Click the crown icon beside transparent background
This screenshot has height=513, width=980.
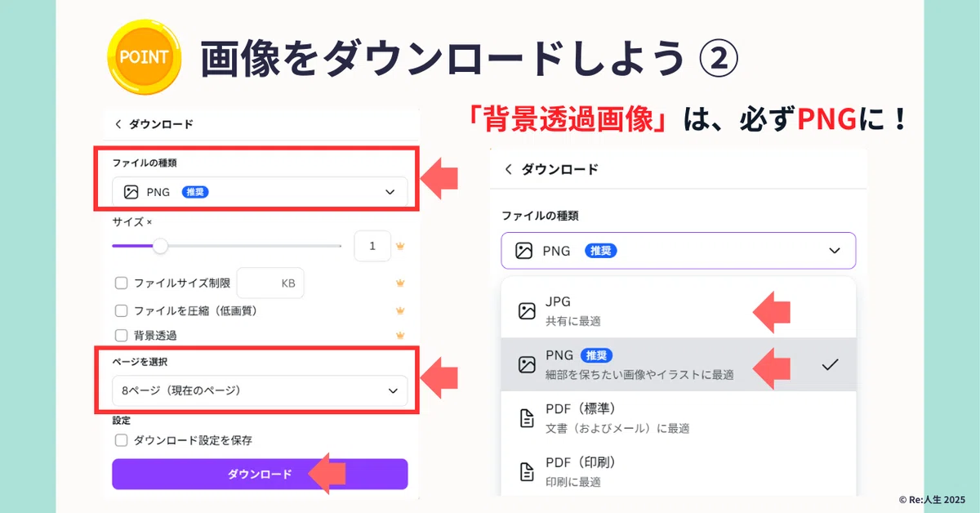click(400, 335)
